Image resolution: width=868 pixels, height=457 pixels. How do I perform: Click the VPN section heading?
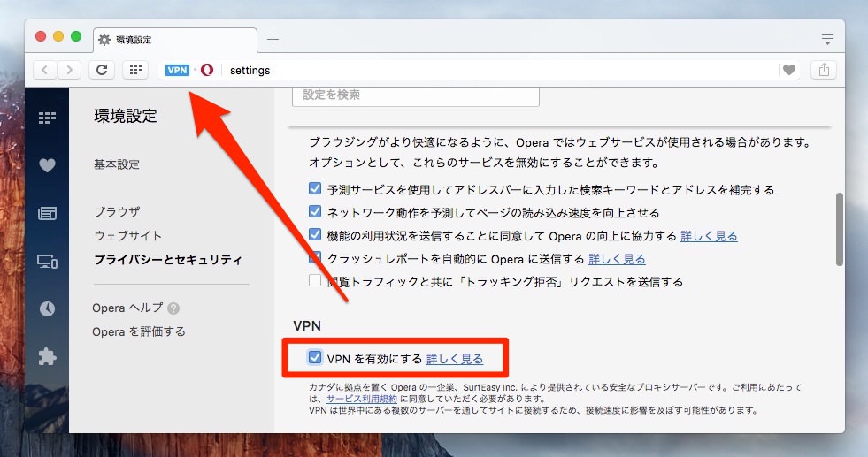[307, 326]
